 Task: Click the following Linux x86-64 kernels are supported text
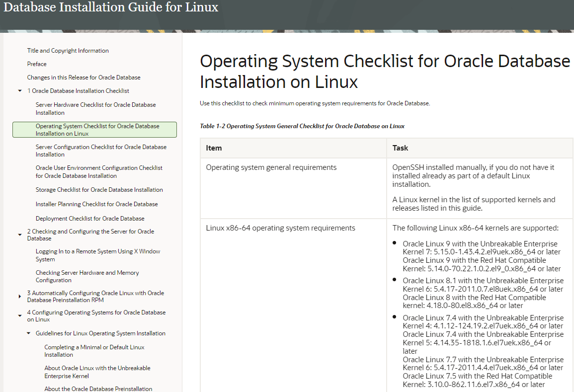476,228
